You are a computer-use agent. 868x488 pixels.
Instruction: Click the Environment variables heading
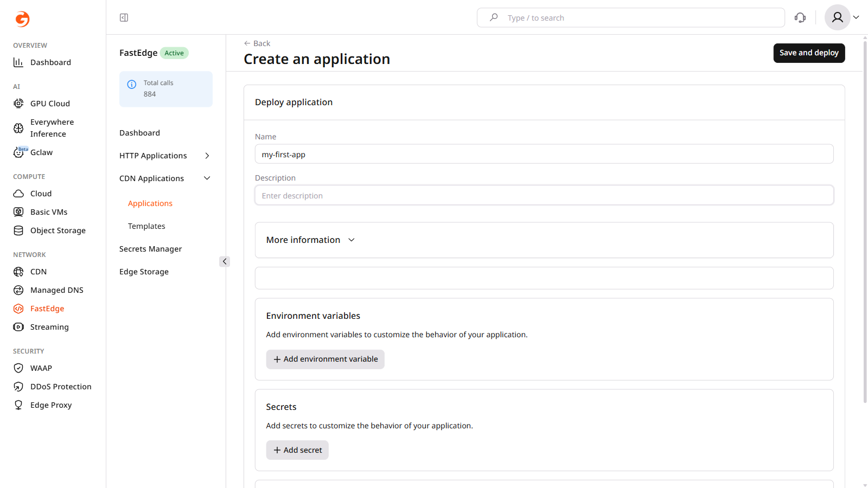313,316
